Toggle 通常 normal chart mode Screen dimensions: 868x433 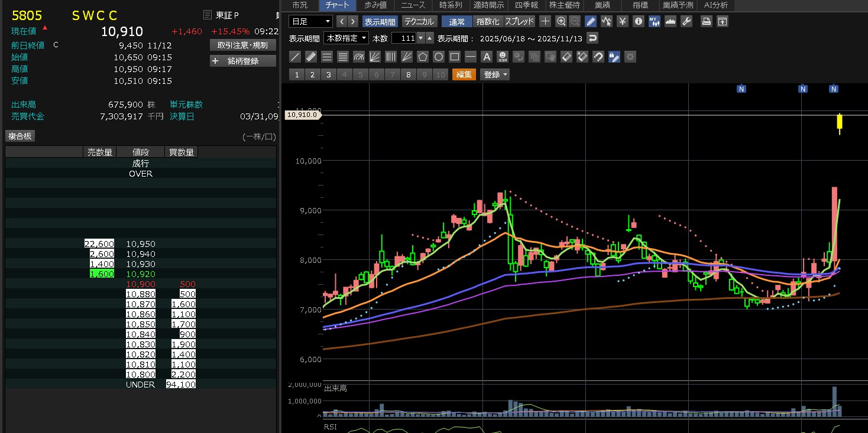tap(456, 21)
